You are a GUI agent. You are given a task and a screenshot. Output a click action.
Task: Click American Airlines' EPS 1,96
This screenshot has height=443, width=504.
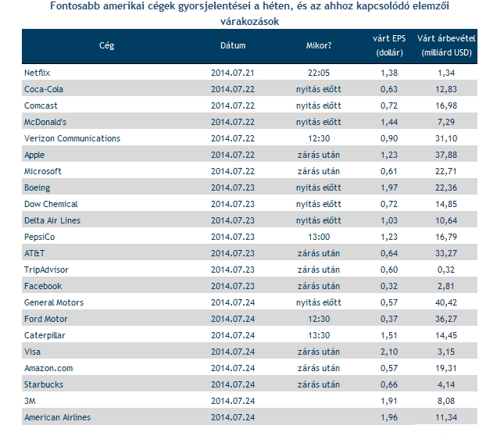click(x=389, y=417)
